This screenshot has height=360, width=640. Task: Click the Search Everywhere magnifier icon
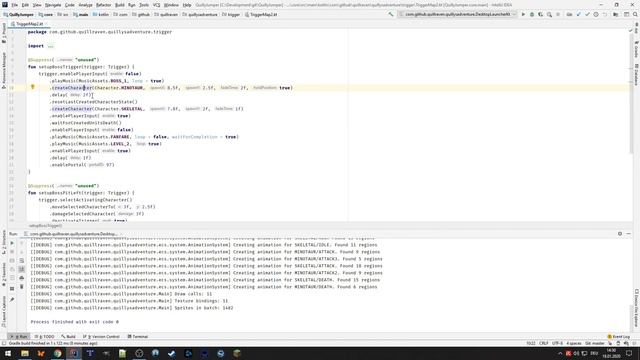coord(635,14)
